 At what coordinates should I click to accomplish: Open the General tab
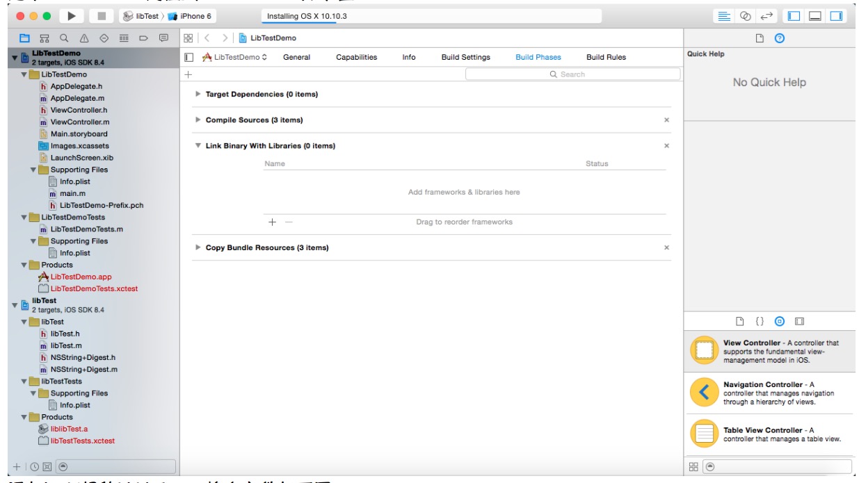click(x=296, y=57)
